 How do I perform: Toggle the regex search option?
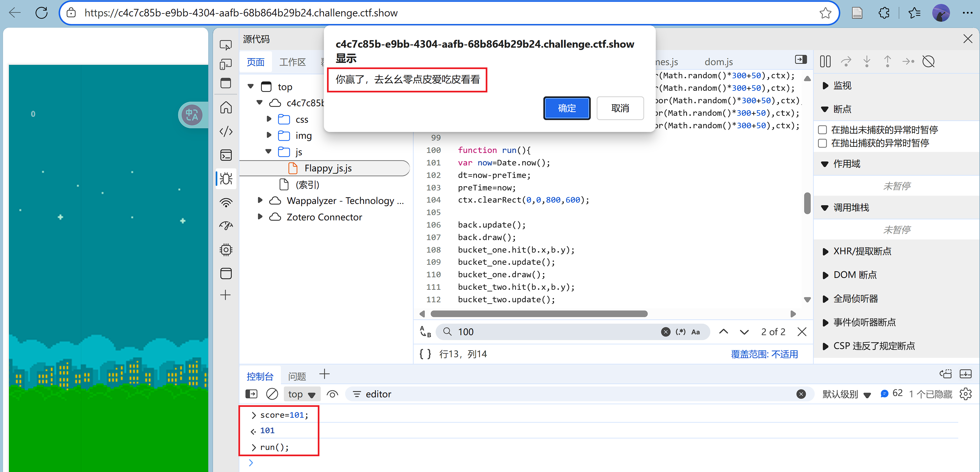coord(680,332)
